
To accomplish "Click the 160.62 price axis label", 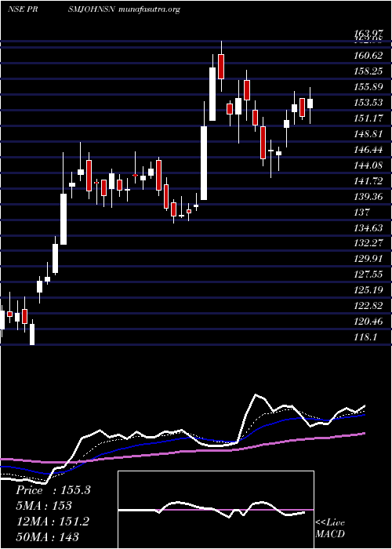I will click(x=368, y=56).
